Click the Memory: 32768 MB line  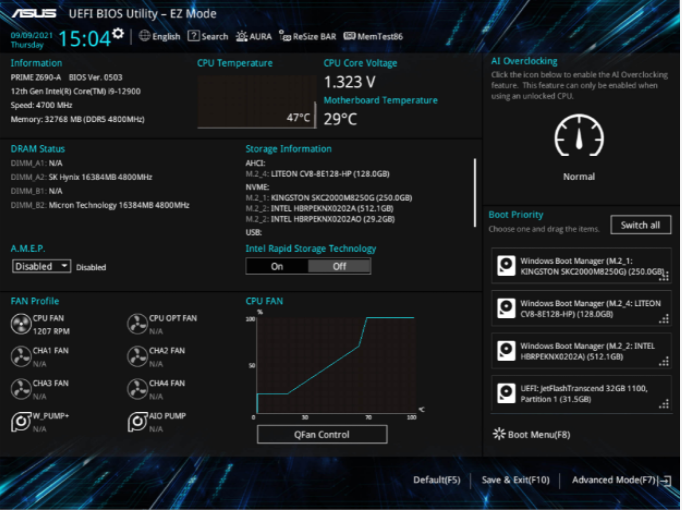(x=77, y=119)
